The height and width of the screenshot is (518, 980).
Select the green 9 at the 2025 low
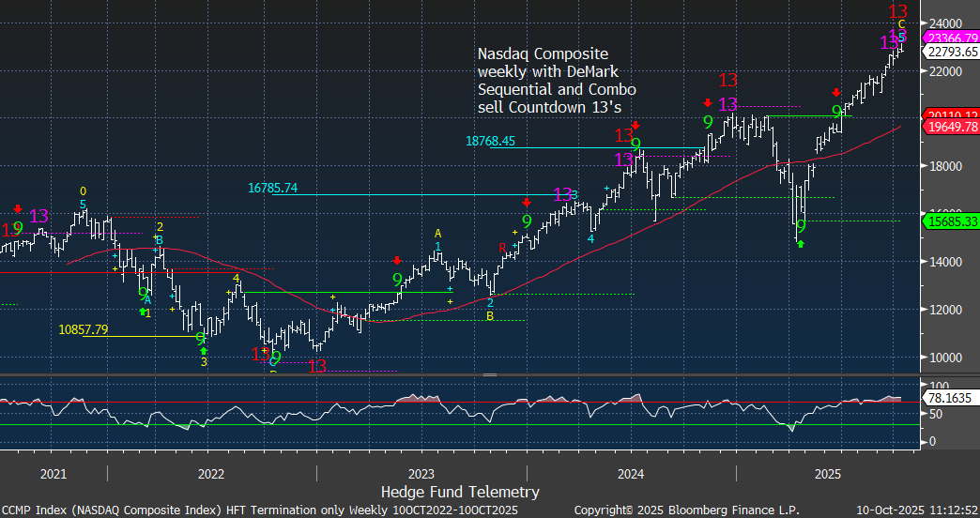point(801,226)
